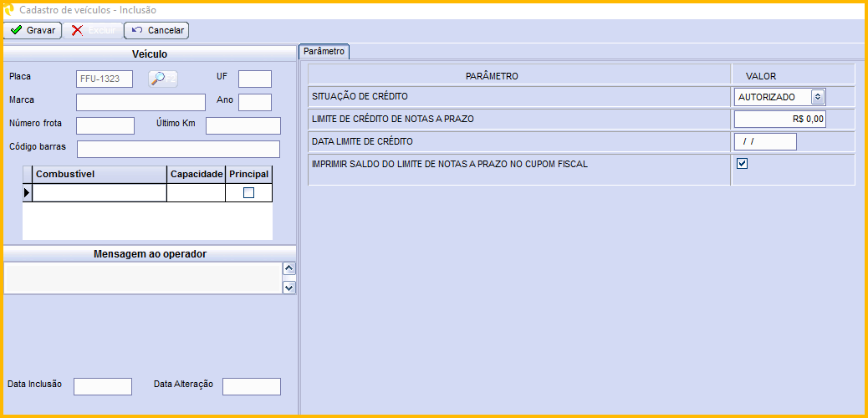
Task: Click the Data Inclusão field
Action: (102, 386)
